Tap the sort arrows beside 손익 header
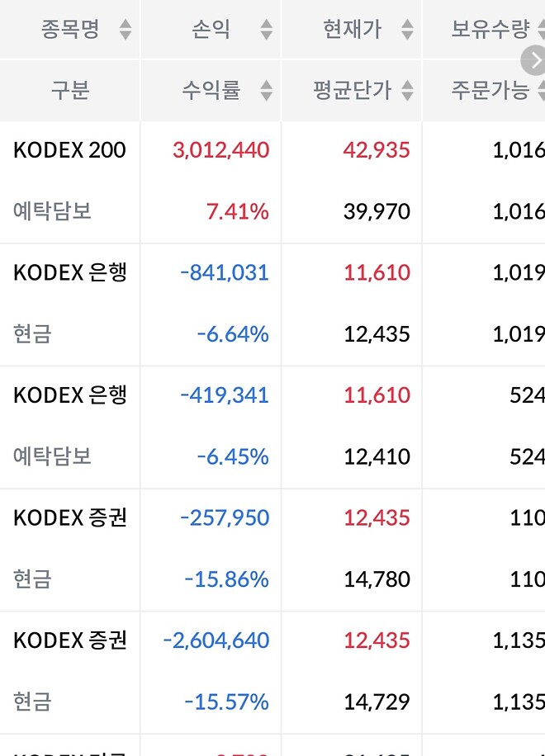Image resolution: width=545 pixels, height=756 pixels. click(x=266, y=27)
